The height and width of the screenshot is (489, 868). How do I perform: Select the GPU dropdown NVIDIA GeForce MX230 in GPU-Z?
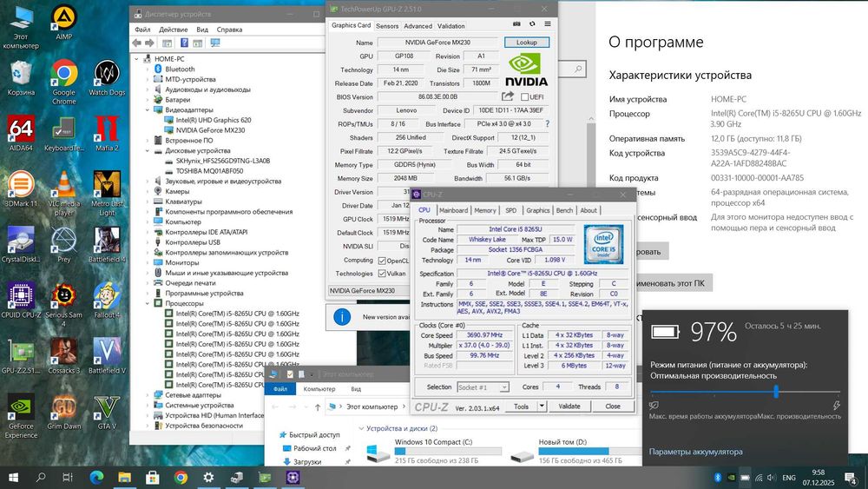368,291
